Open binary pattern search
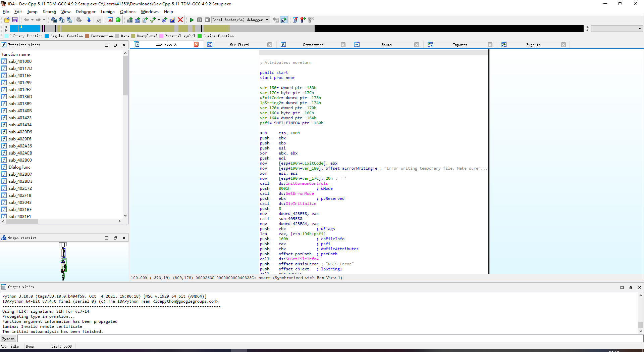Screen dimensions: 644x352 coord(54,20)
